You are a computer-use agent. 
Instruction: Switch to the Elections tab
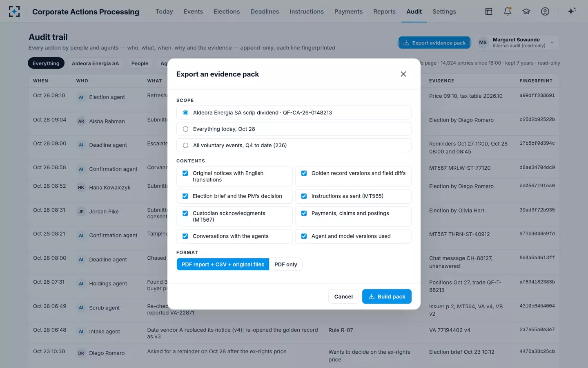(x=227, y=11)
